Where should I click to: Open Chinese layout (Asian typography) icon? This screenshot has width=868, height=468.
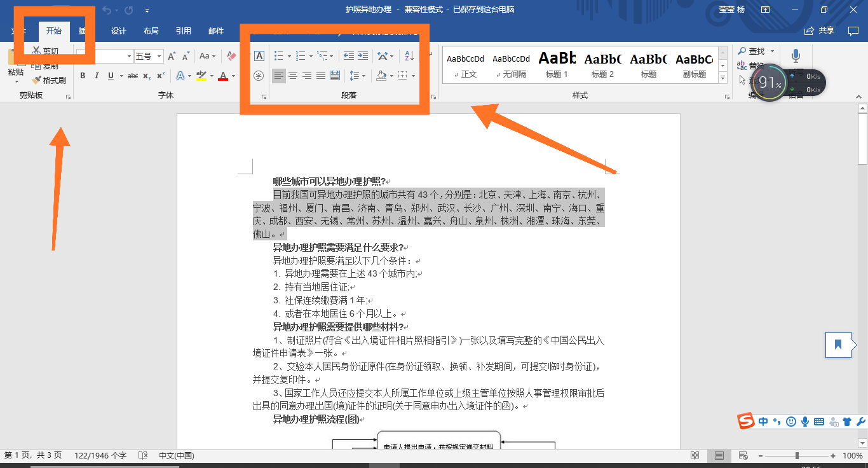coord(382,57)
